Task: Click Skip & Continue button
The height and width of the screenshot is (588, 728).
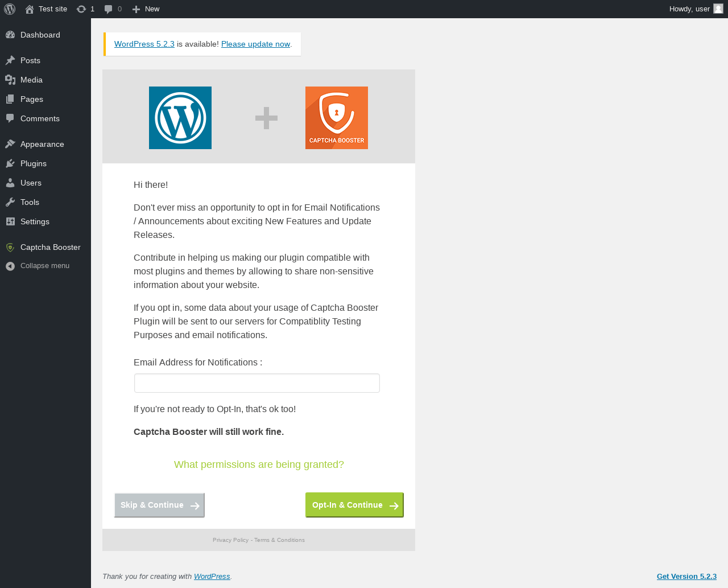Action: pyautogui.click(x=159, y=505)
